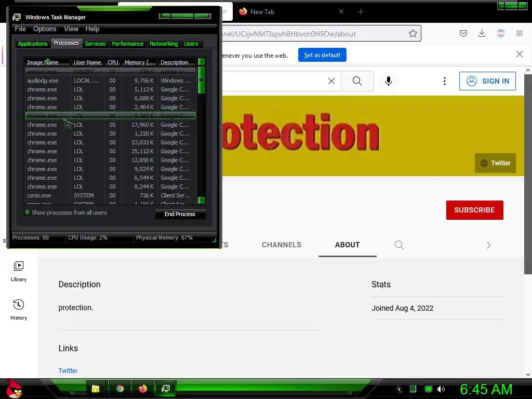Open Library in the YouTube sidebar
Viewport: 532px width, 399px height.
19,271
